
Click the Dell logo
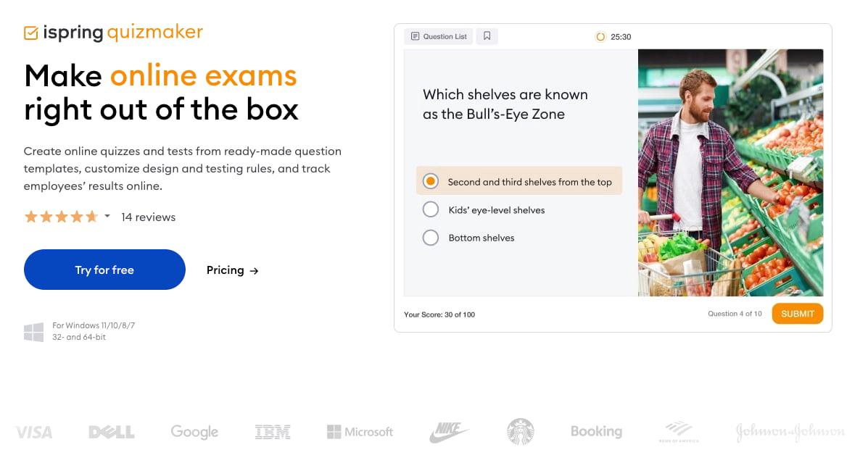111,431
